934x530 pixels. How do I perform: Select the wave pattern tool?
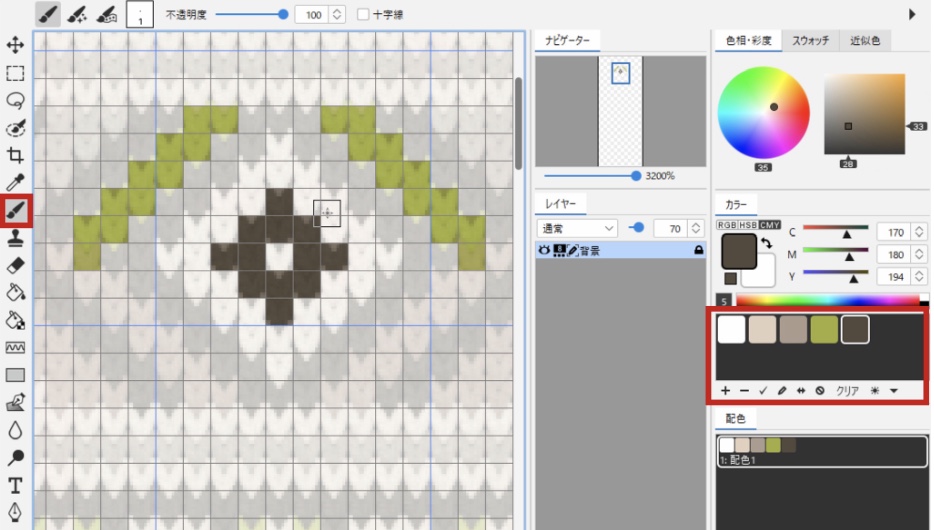(15, 347)
